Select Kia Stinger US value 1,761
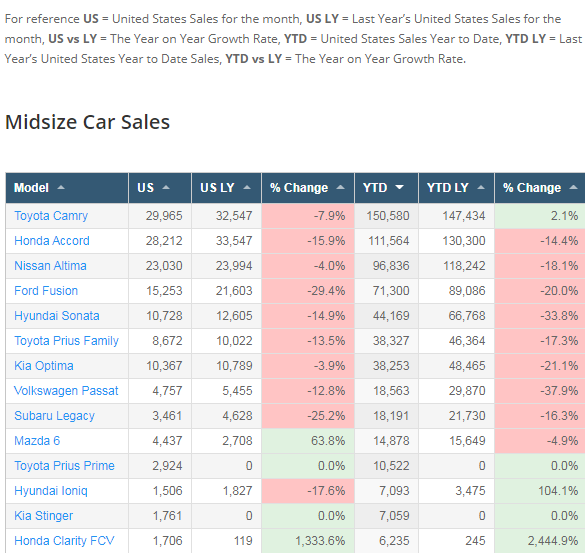 point(167,516)
